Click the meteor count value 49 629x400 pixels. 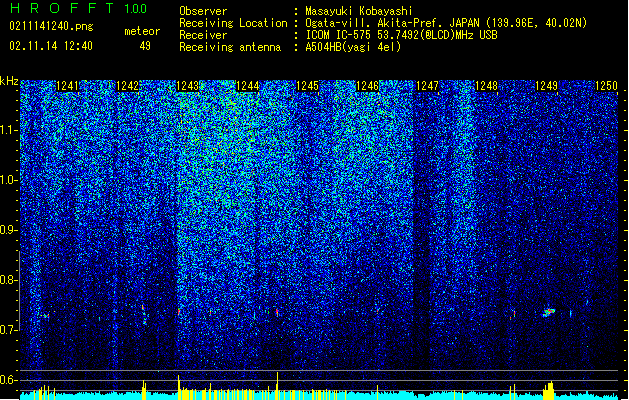click(145, 46)
